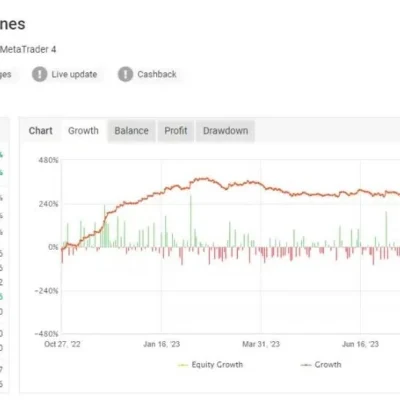Click the 480% y-axis label
Image resolution: width=400 pixels, height=400 pixels.
[x=48, y=160]
